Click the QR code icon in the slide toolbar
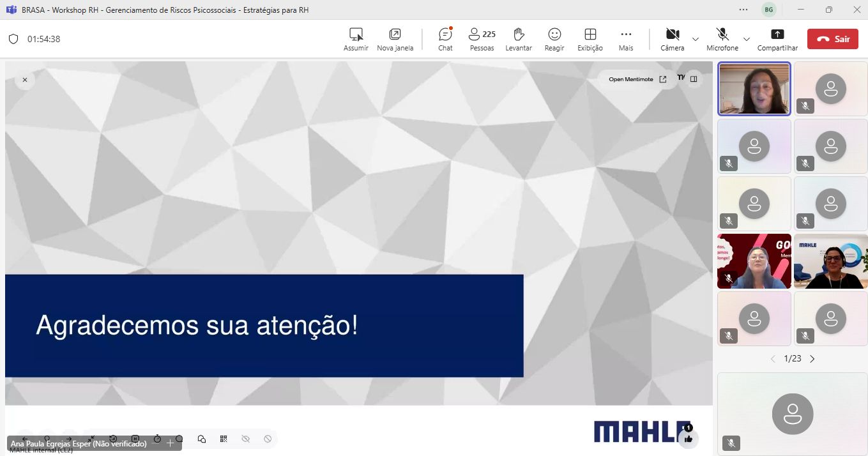Viewport: 868px width, 456px height. tap(224, 439)
